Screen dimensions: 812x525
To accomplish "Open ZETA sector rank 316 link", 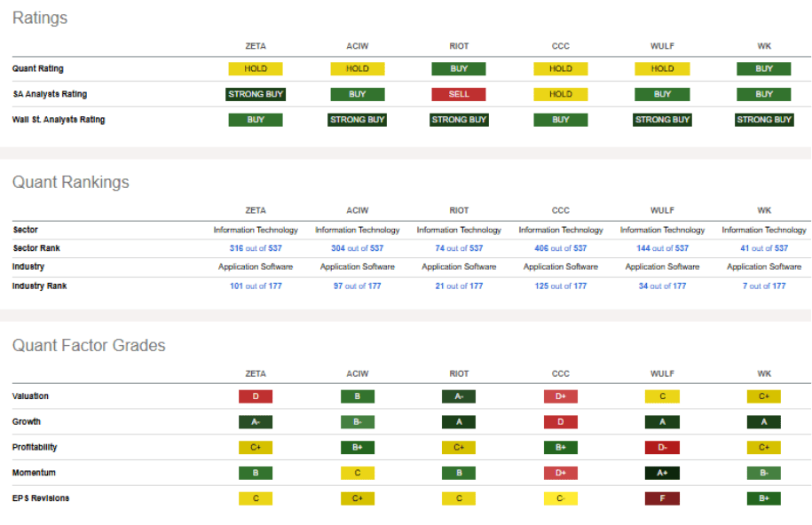I will tap(237, 248).
